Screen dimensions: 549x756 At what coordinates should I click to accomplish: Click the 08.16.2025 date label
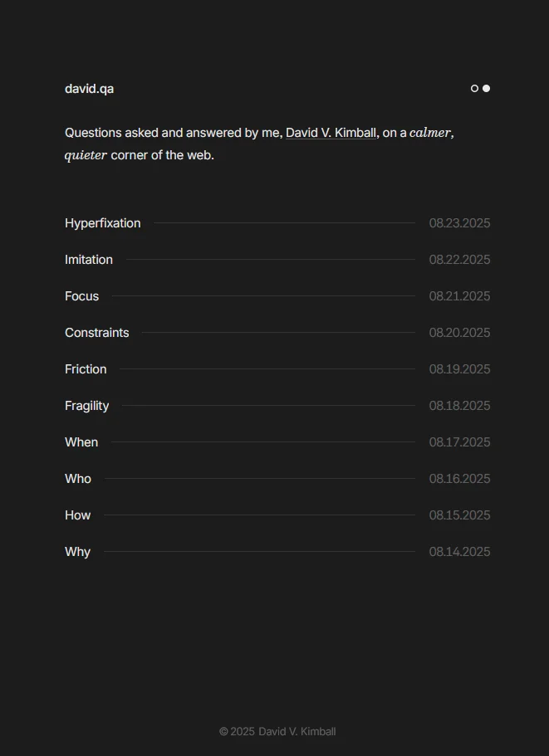coord(459,479)
